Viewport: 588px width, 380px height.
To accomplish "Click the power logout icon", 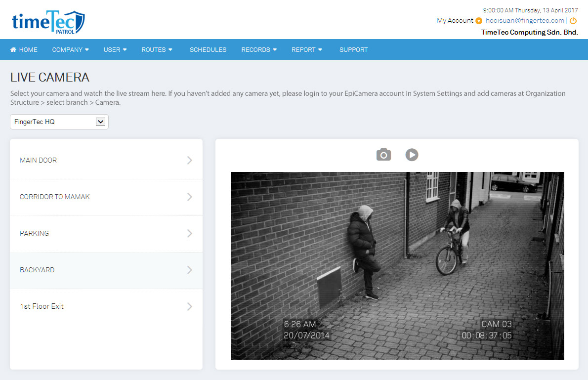I will (x=573, y=21).
